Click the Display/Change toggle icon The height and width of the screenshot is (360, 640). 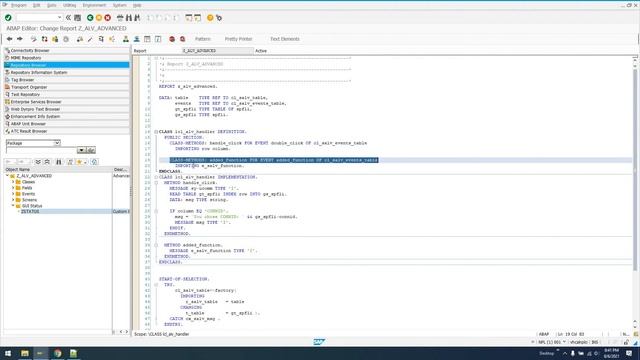[33, 39]
